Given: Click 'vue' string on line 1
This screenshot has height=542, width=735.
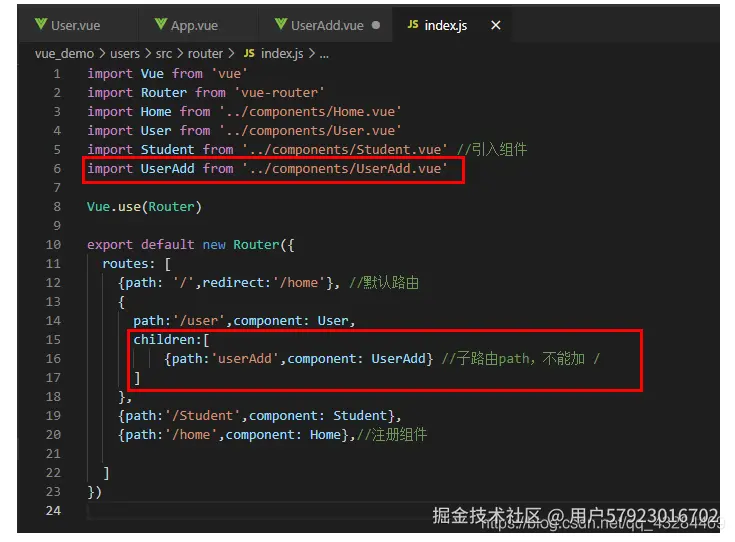Looking at the screenshot, I should pos(229,74).
